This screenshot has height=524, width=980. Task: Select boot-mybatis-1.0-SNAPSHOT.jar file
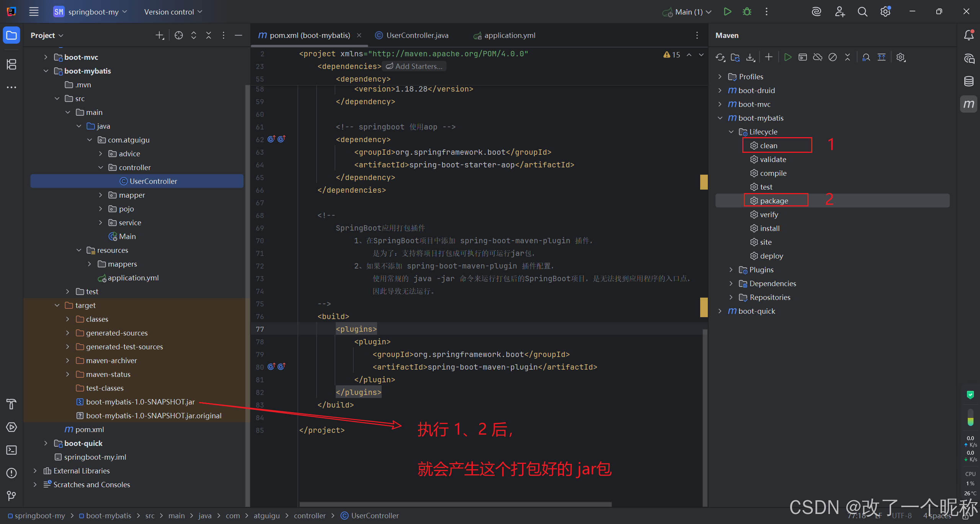tap(140, 402)
